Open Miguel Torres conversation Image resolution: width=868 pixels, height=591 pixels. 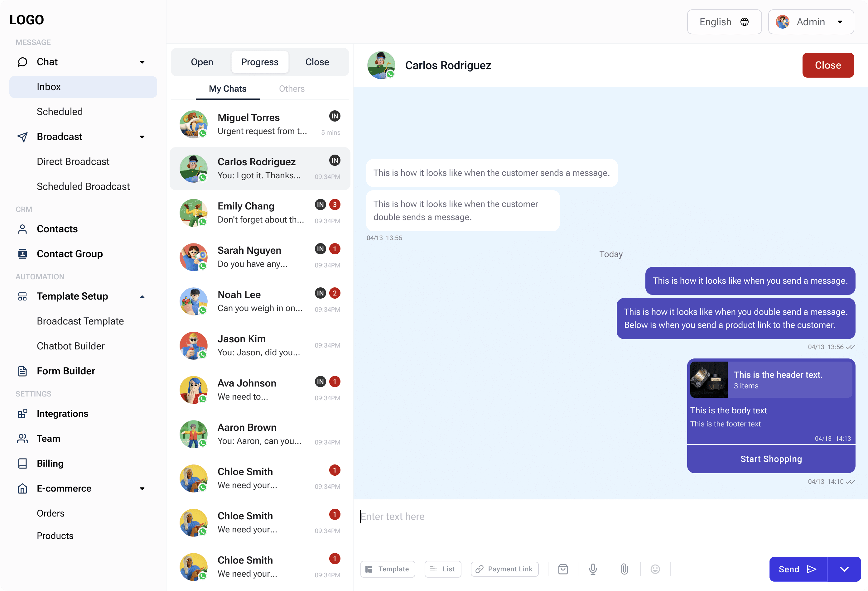260,124
